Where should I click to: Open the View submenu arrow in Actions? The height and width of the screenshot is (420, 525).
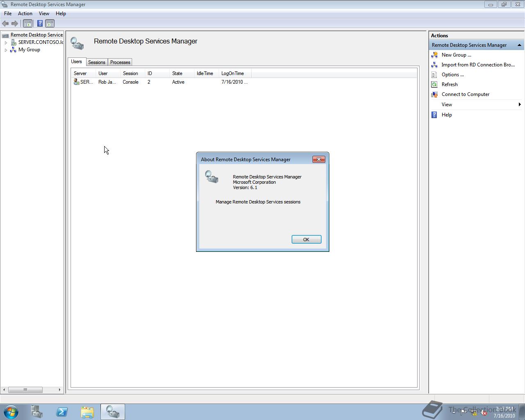pos(520,105)
